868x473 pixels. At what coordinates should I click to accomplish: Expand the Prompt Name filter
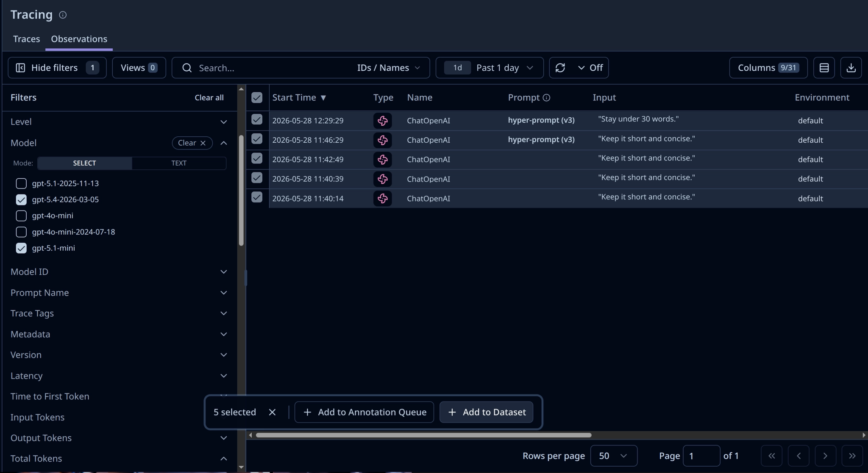[223, 293]
